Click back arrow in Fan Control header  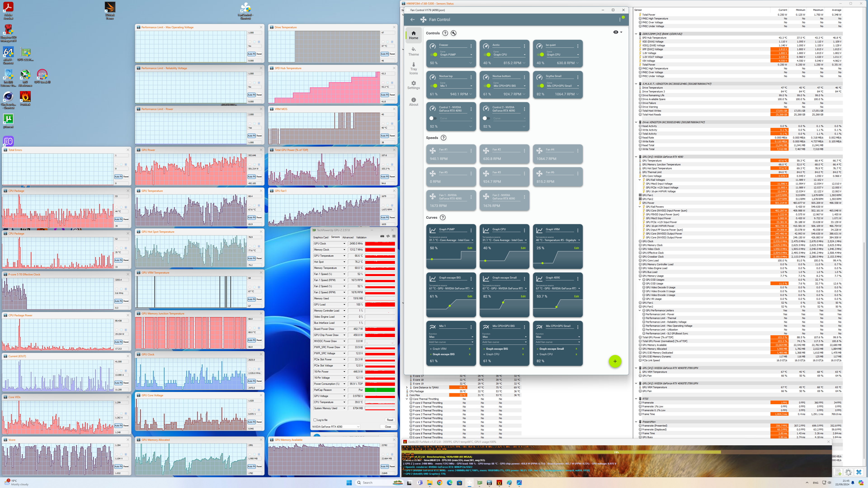click(413, 19)
